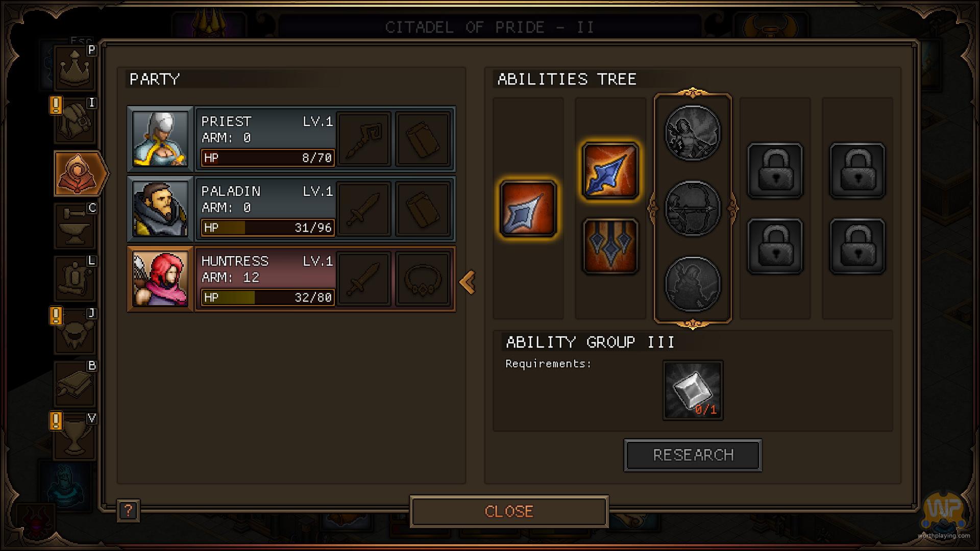The height and width of the screenshot is (551, 980).
Task: Select the top greyed archer ability circle
Action: point(693,133)
